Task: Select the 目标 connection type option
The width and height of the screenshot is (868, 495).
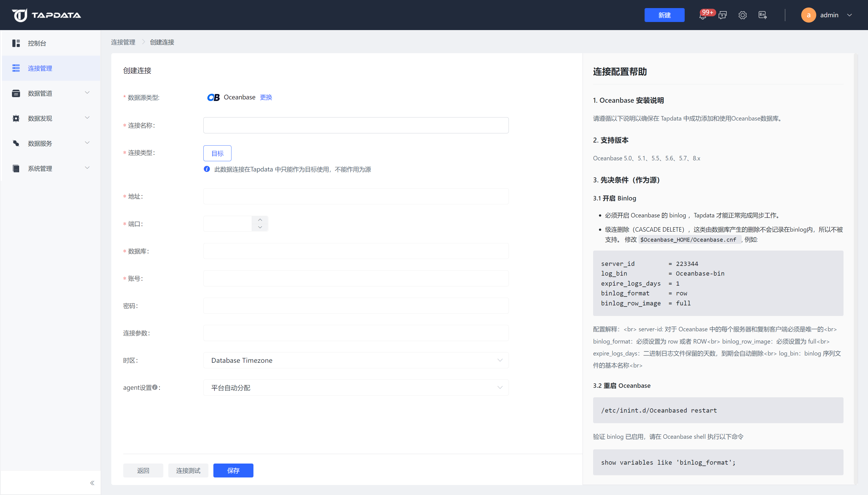Action: 217,153
